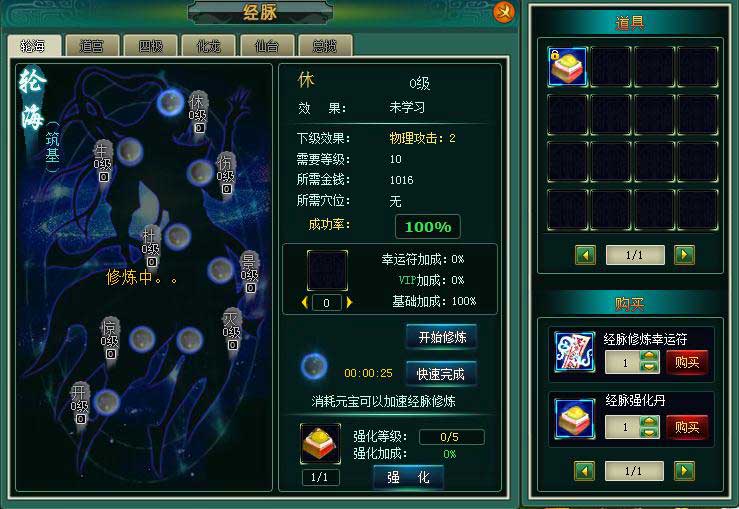Select the 景 acupoint orb
Screen dimensions: 739x509
point(220,271)
